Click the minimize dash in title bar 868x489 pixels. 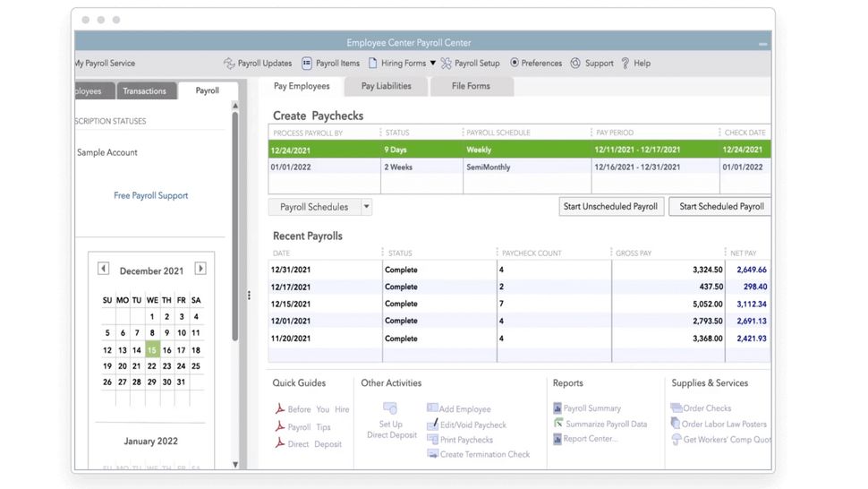[762, 43]
